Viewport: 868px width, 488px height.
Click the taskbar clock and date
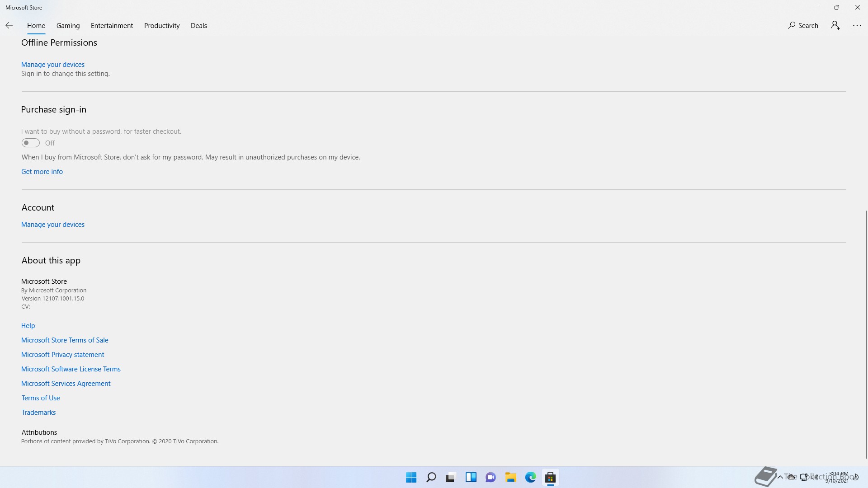click(837, 477)
